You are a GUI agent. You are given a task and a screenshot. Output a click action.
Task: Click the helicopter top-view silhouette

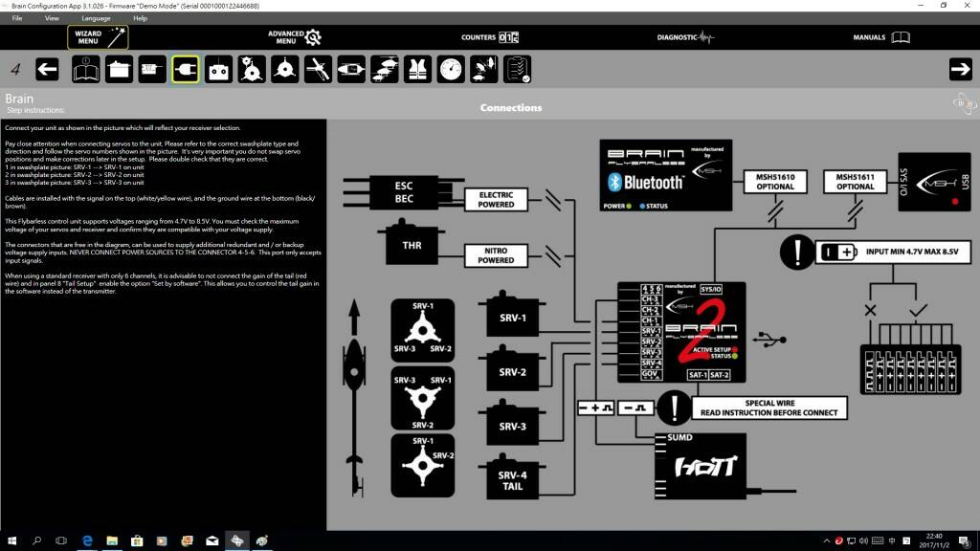click(x=354, y=398)
